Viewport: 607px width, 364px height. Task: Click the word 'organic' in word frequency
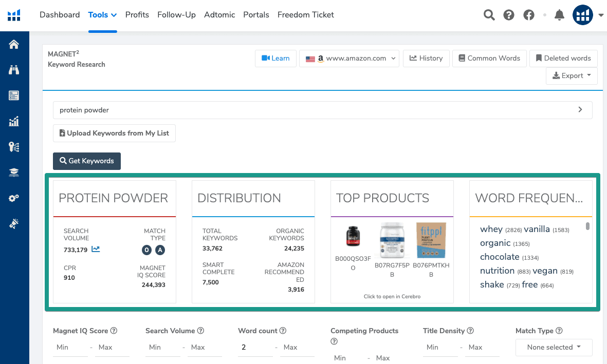point(495,243)
